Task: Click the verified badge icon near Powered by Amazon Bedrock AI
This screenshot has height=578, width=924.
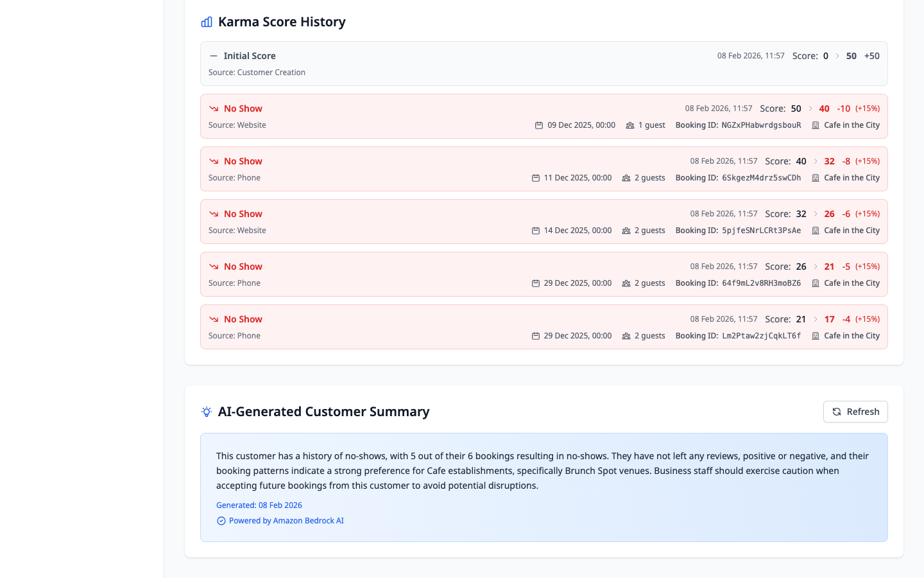Action: 221,520
